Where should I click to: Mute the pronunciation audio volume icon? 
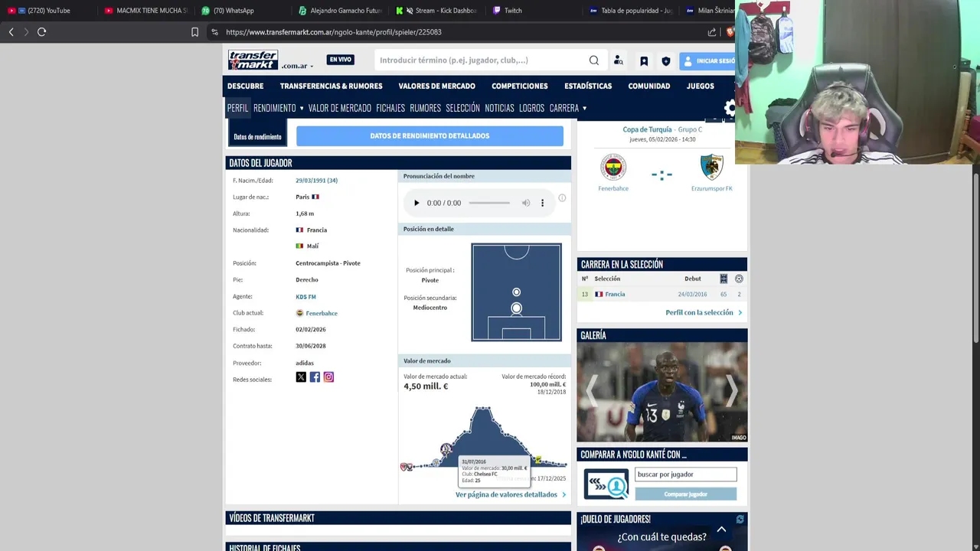(x=526, y=203)
